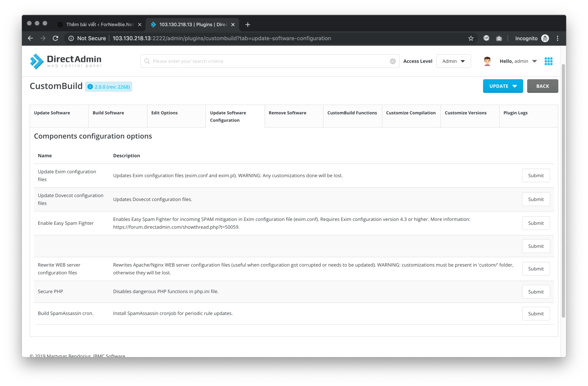Click the Description column header

point(126,156)
